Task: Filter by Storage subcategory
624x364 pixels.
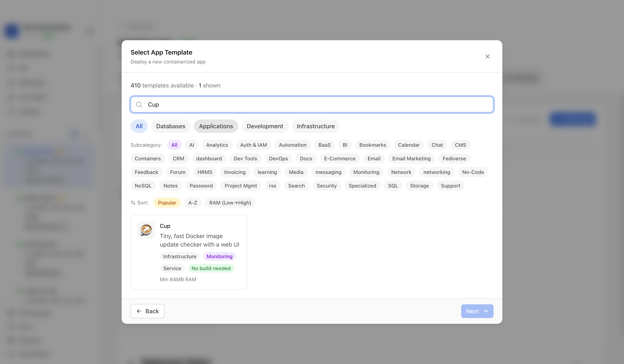Action: 419,186
